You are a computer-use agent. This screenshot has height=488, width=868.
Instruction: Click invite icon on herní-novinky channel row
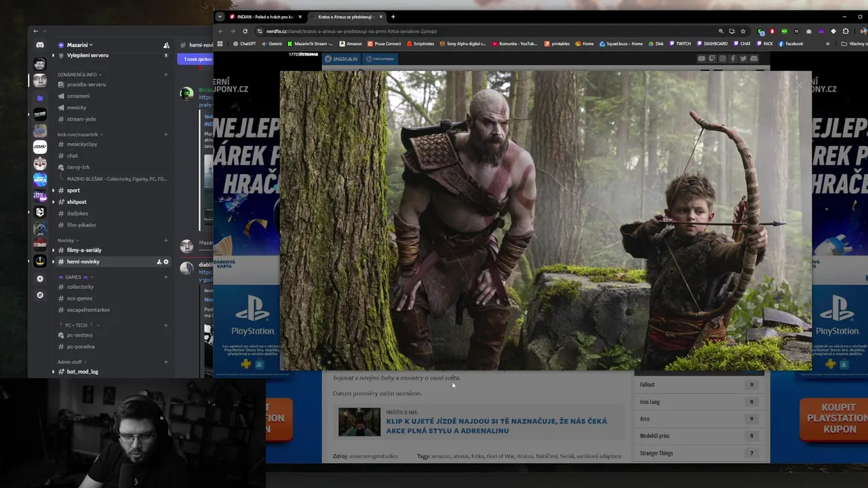[x=159, y=262]
